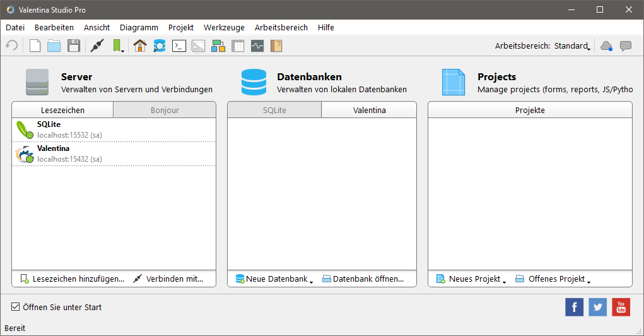Click the new blank document toolbar icon

pyautogui.click(x=35, y=45)
